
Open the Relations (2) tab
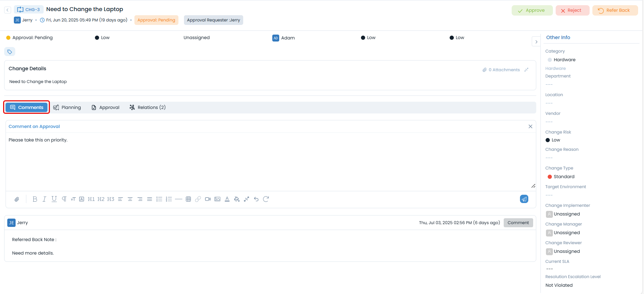pos(148,108)
